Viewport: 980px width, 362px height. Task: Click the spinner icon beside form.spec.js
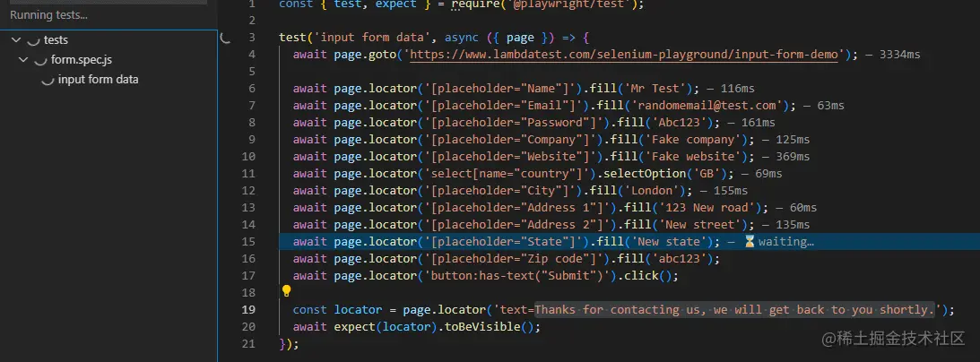[x=40, y=61]
